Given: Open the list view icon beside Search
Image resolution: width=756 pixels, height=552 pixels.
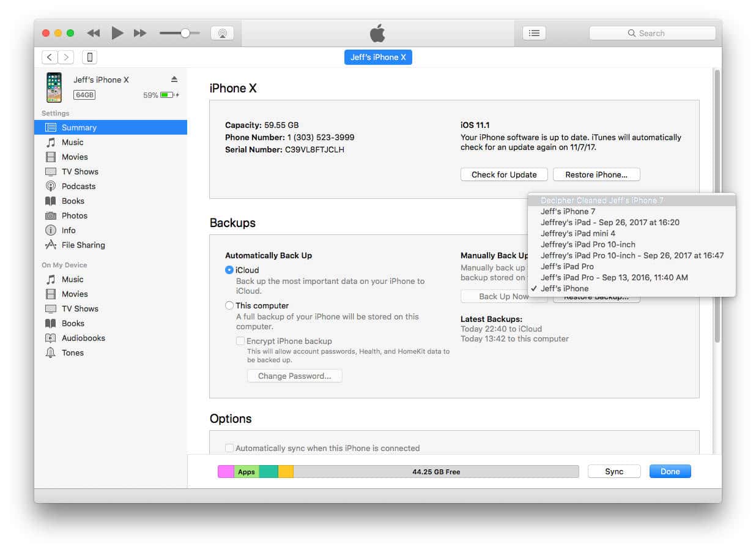Looking at the screenshot, I should click(534, 33).
